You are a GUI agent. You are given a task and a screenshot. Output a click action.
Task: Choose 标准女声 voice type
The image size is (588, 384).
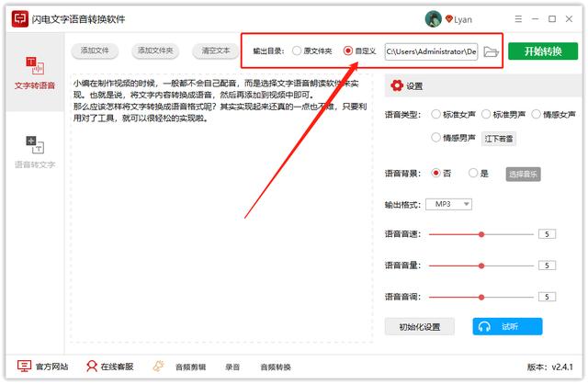coord(436,115)
